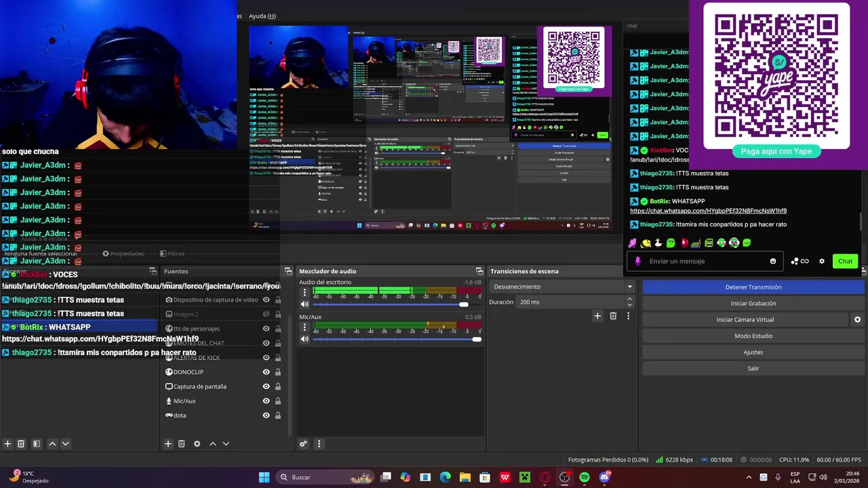Open Audio del escritorio options dots
Image resolution: width=868 pixels, height=488 pixels.
coord(304,293)
